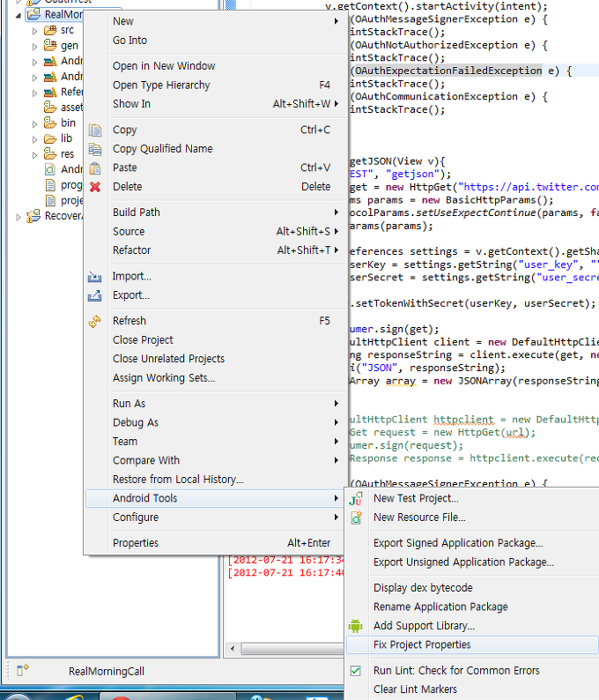Viewport: 599px width, 700px height.
Task: Open the Source submenu
Action: point(217,231)
